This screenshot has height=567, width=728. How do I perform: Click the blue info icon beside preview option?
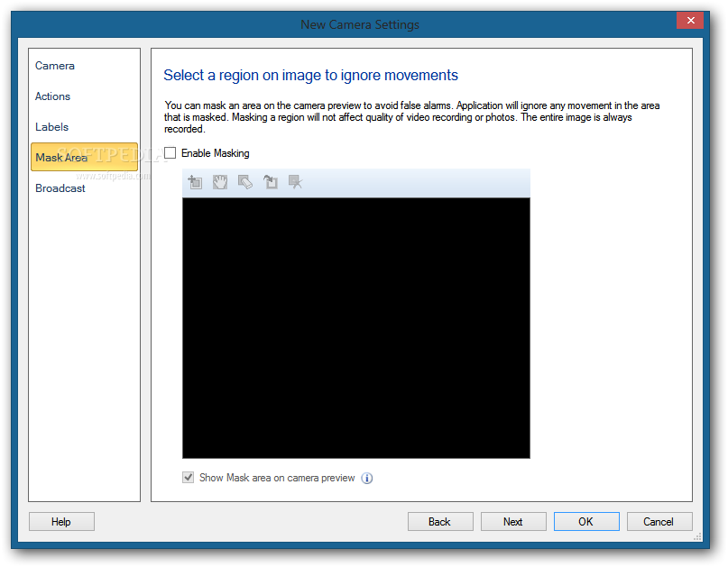click(x=367, y=478)
